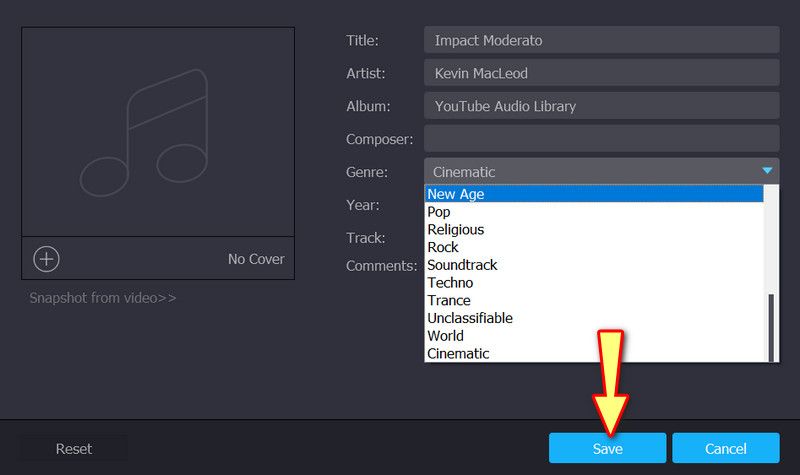
Task: Click the Cancel button
Action: (725, 449)
